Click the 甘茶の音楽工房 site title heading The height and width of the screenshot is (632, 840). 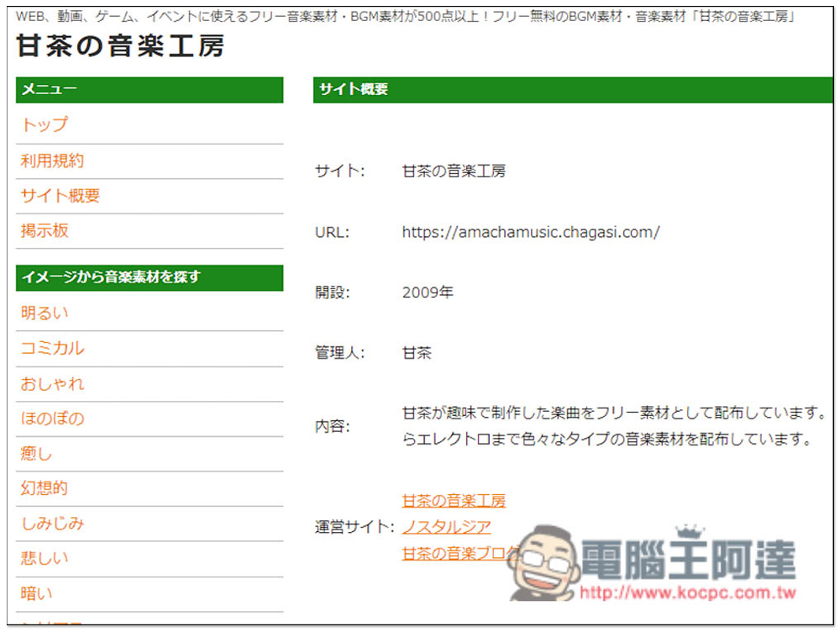tap(120, 45)
